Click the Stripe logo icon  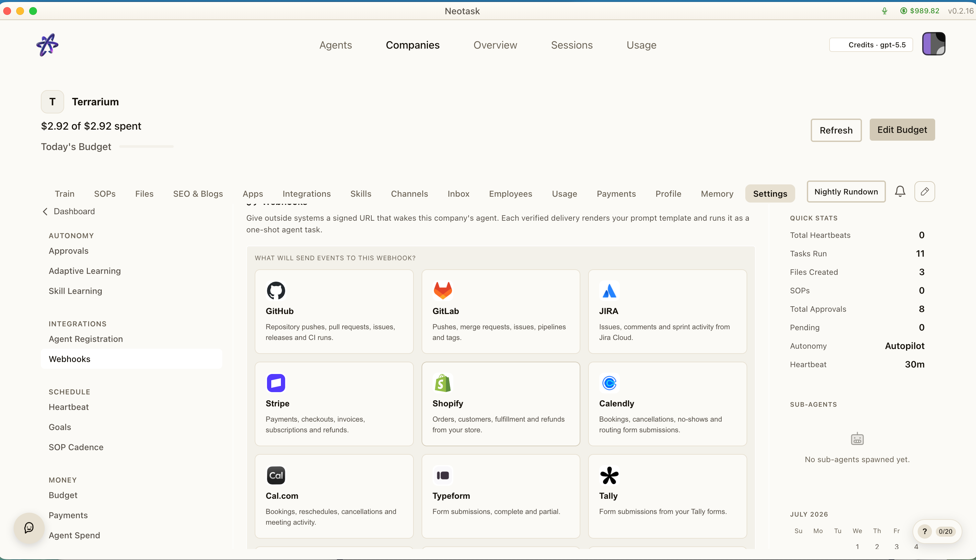[x=276, y=383]
